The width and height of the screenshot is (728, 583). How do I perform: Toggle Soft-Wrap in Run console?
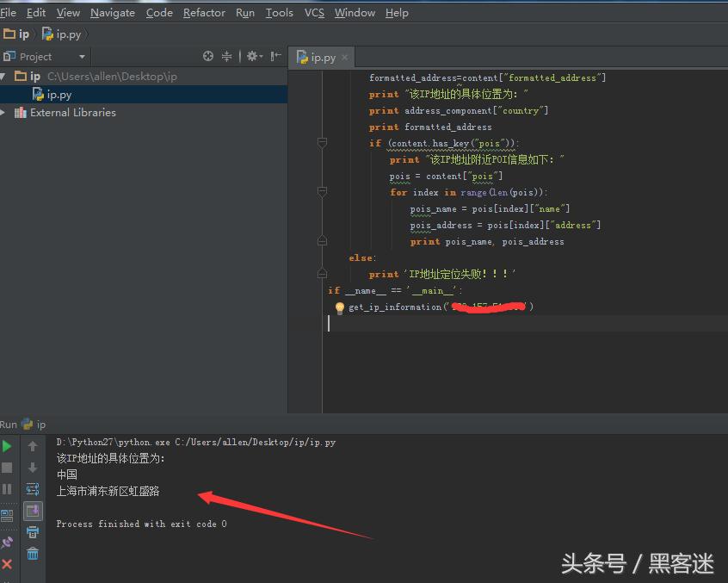click(x=33, y=489)
